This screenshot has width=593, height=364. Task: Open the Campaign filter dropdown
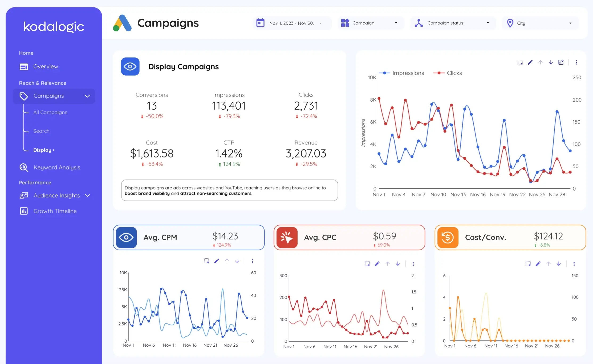371,23
